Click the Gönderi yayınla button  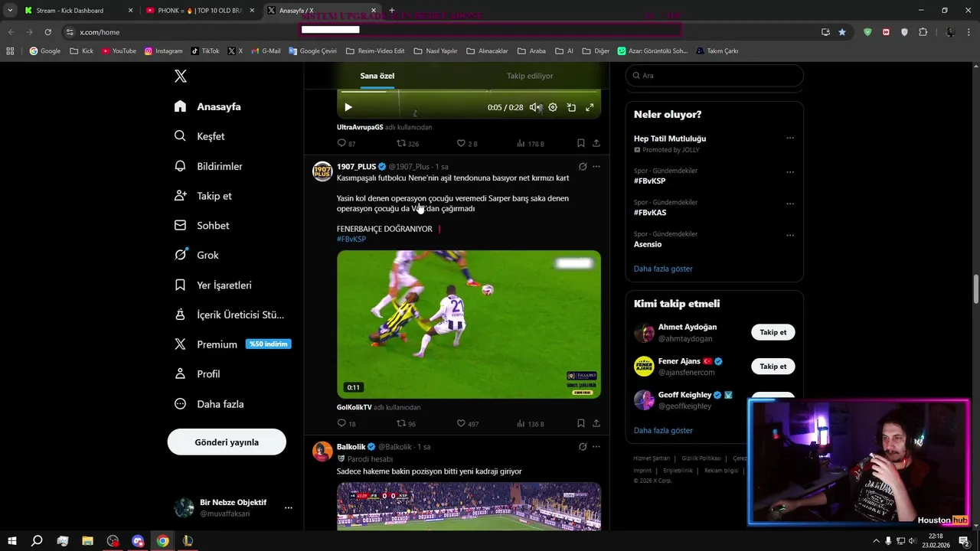(x=227, y=442)
